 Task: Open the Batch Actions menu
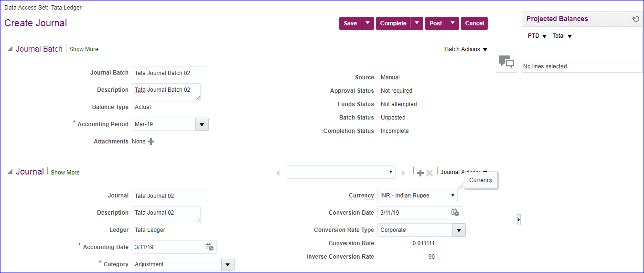[x=466, y=49]
